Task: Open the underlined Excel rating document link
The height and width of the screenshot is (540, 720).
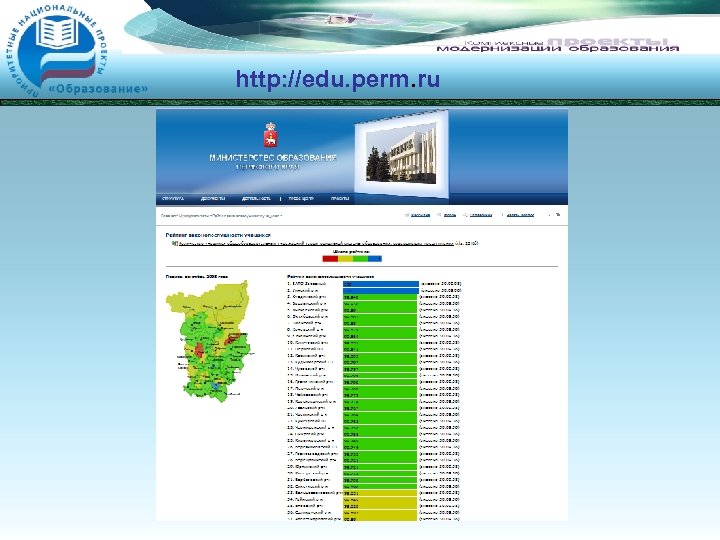Action: pos(316,243)
